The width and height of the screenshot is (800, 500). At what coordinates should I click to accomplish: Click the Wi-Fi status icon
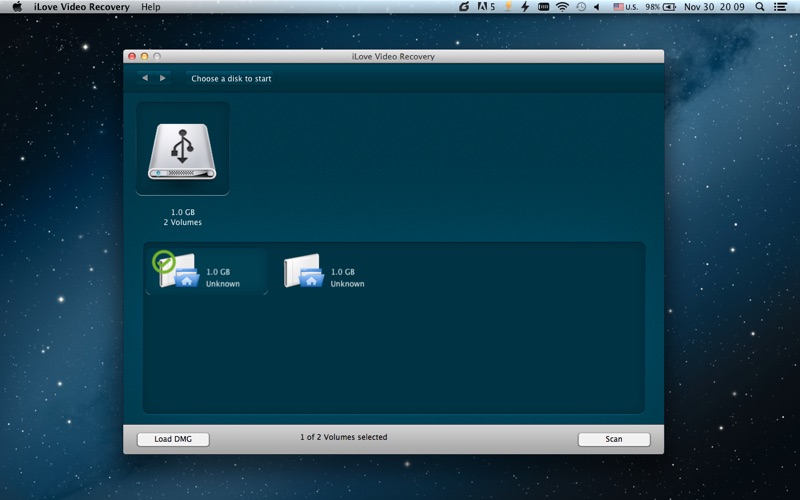pos(562,7)
